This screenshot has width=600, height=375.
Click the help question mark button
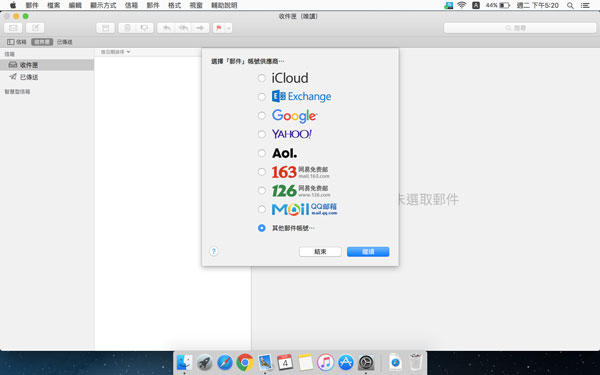tap(214, 251)
